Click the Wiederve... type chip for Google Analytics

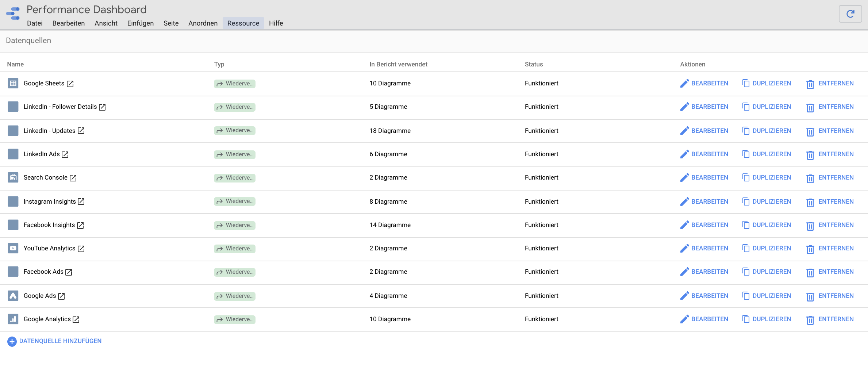235,319
